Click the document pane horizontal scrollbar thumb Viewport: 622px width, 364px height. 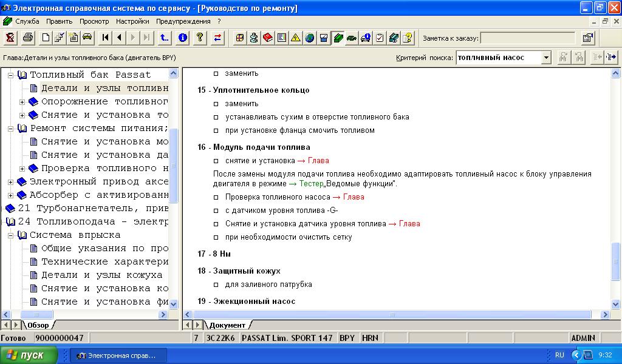click(392, 314)
